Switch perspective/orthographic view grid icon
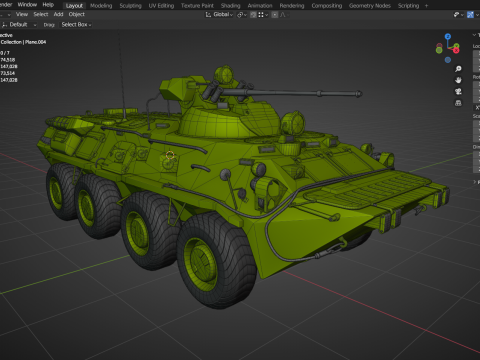Screen dimensions: 480x360 pos(458,103)
